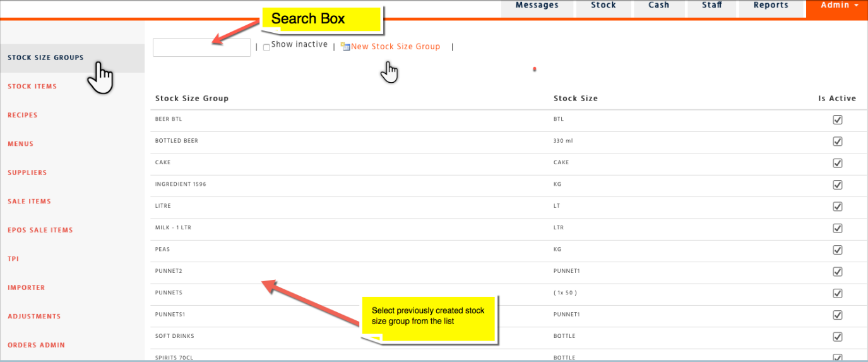Viewport: 868px width, 362px height.
Task: Open the Reports tab
Action: (771, 6)
